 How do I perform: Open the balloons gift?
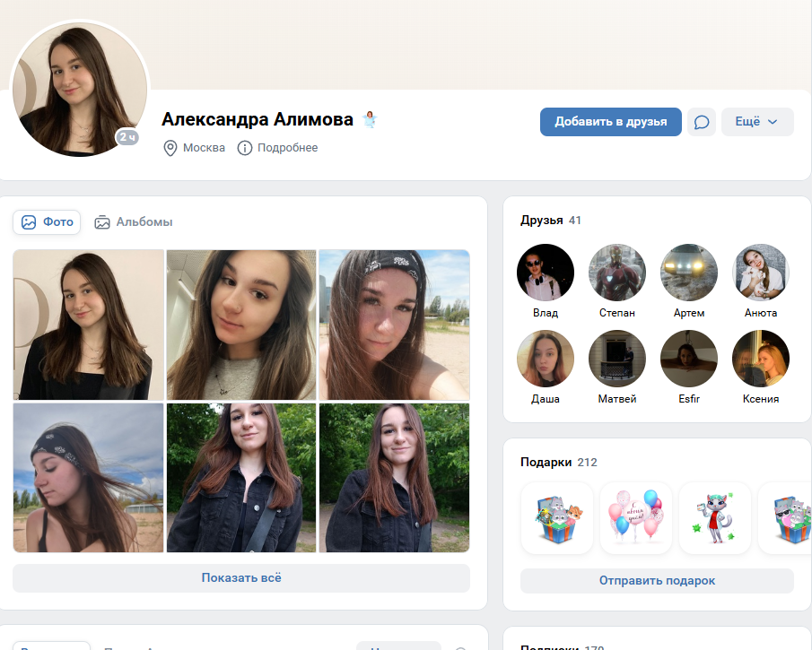click(636, 518)
